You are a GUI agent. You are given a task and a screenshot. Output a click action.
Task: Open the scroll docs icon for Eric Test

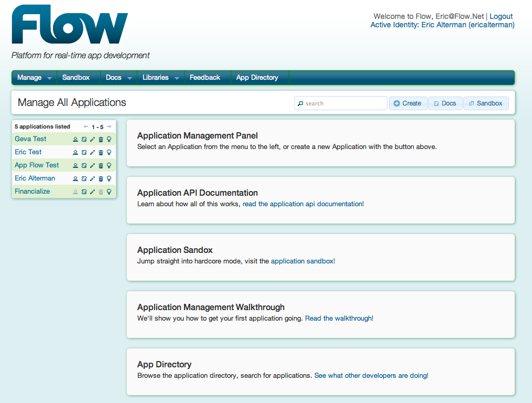84,153
